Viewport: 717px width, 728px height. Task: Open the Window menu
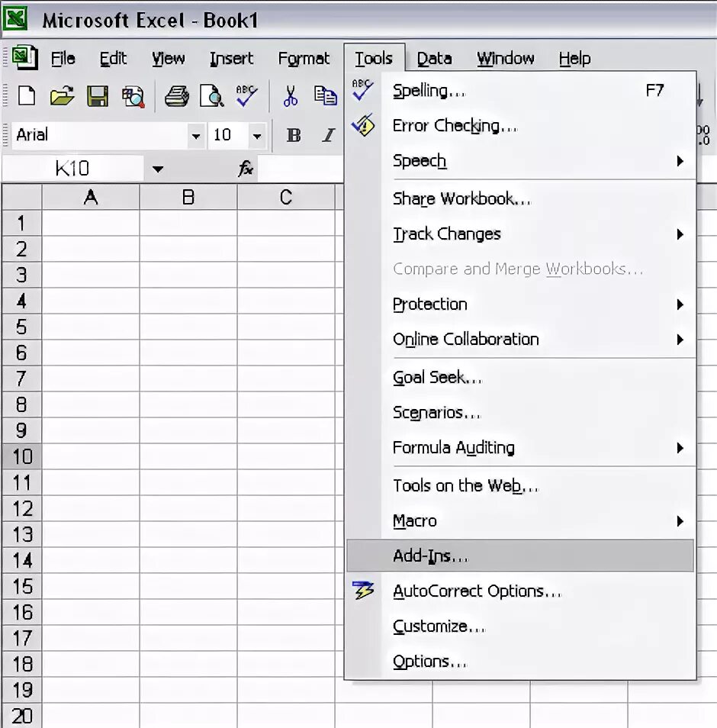pyautogui.click(x=506, y=59)
